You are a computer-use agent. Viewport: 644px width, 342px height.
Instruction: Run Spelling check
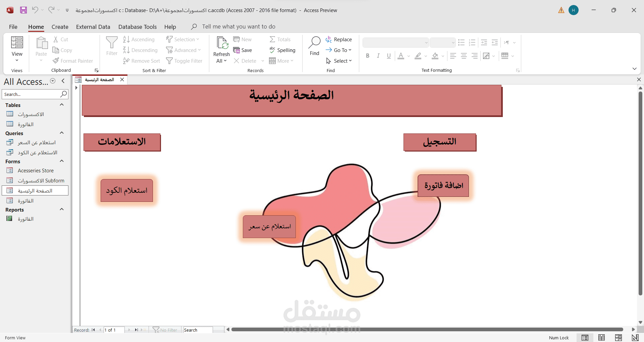(282, 50)
